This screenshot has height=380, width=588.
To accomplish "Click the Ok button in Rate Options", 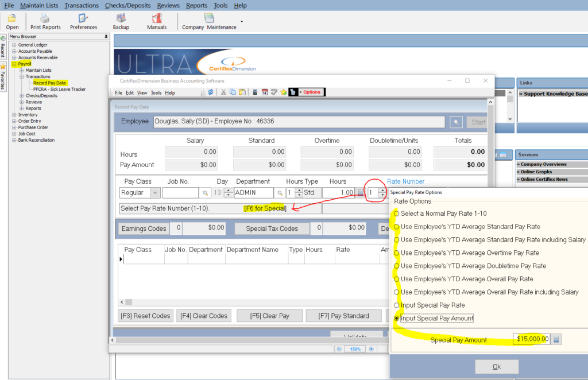I will coord(496,366).
